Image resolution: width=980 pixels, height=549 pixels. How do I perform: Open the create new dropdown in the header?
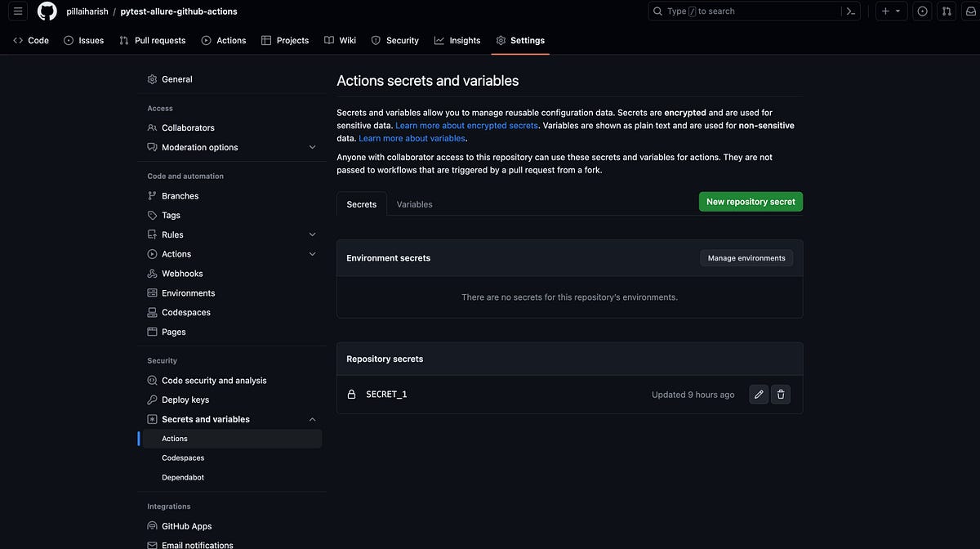[x=889, y=11]
